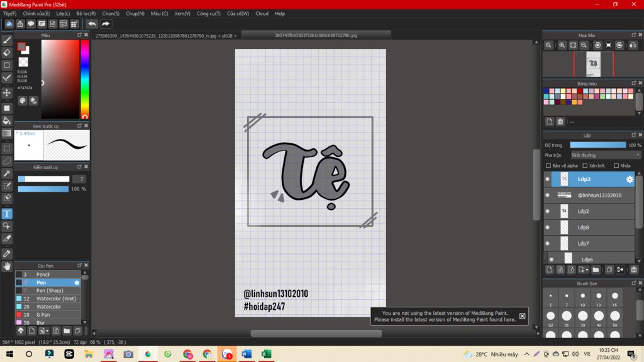644x362 pixels.
Task: Enable Bảo vệ alpha checkbox
Action: point(548,165)
